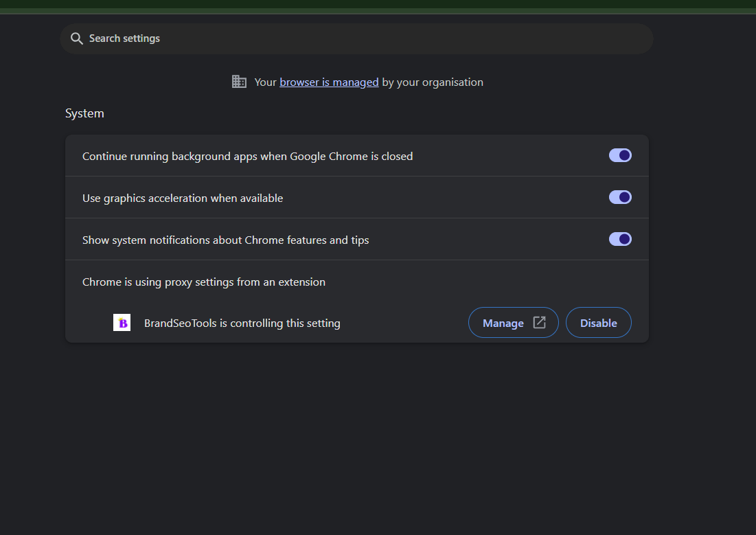Turn off system notifications toggle
This screenshot has height=535, width=756.
(x=620, y=240)
